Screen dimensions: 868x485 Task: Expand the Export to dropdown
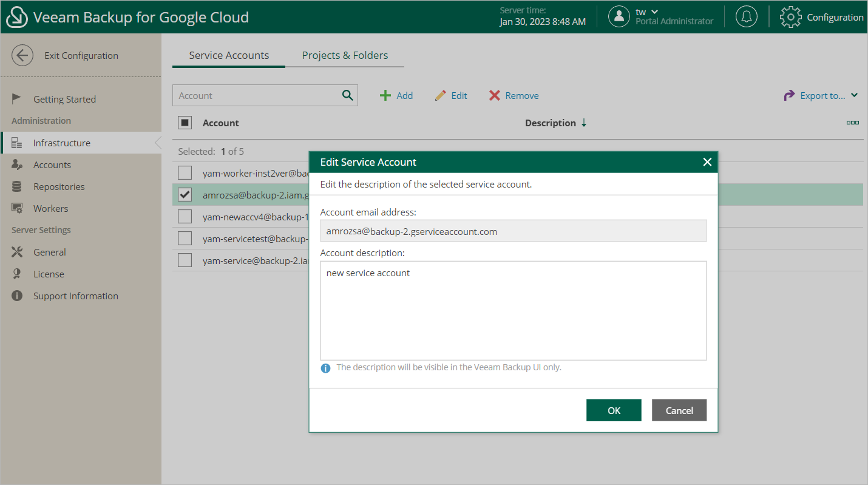coord(854,95)
